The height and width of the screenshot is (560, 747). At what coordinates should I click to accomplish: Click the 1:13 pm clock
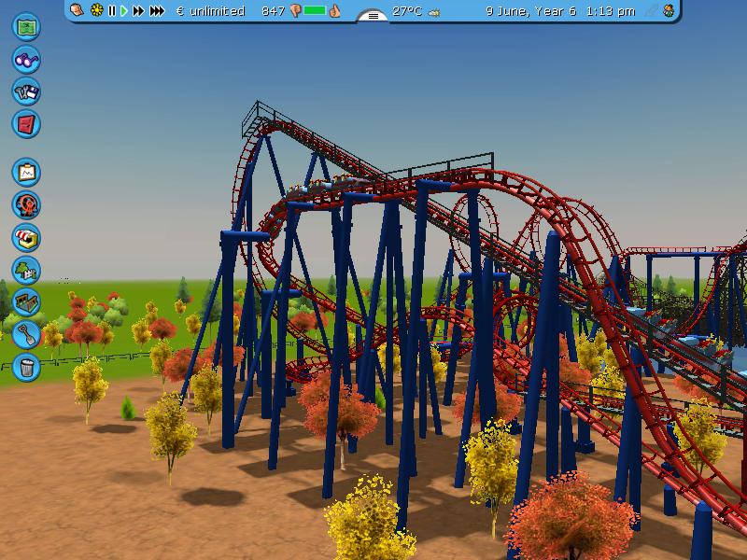click(611, 11)
